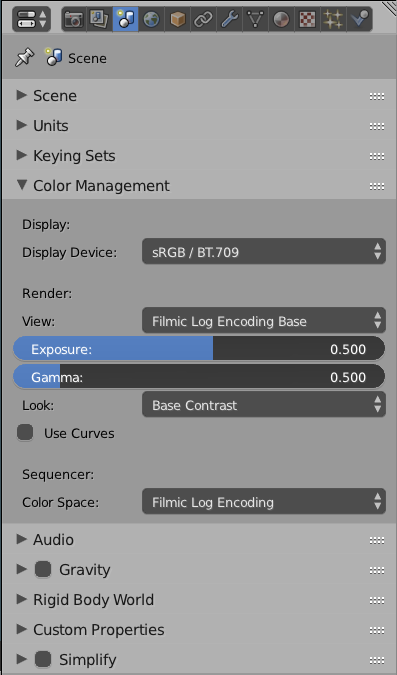Image resolution: width=397 pixels, height=675 pixels.
Task: Open the Constraints chain-link tab
Action: point(203,19)
